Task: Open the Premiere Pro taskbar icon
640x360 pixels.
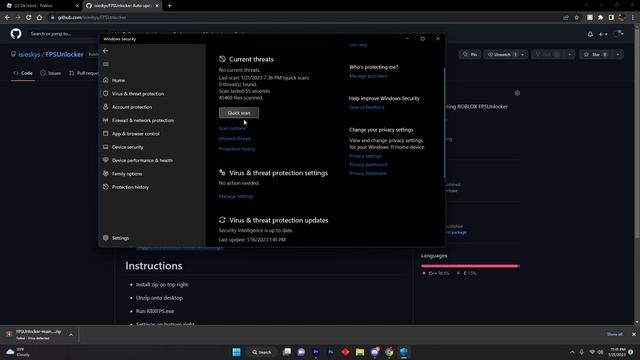Action: point(316,352)
